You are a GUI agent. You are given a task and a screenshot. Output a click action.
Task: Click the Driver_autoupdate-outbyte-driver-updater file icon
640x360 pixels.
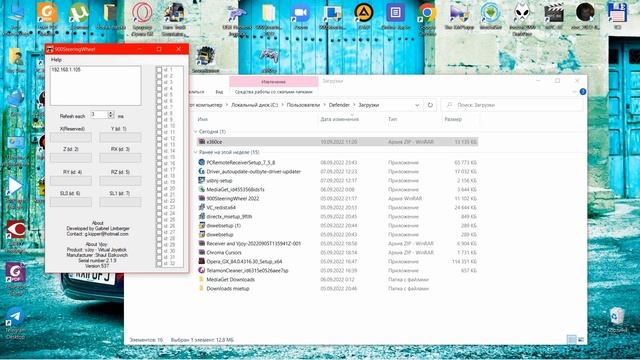pyautogui.click(x=201, y=171)
